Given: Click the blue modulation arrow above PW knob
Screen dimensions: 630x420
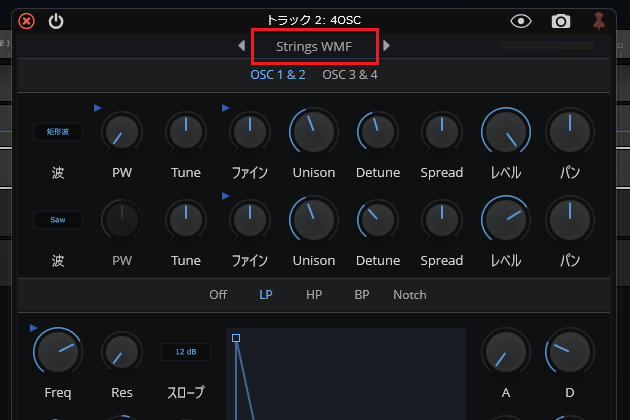Looking at the screenshot, I should (x=98, y=107).
